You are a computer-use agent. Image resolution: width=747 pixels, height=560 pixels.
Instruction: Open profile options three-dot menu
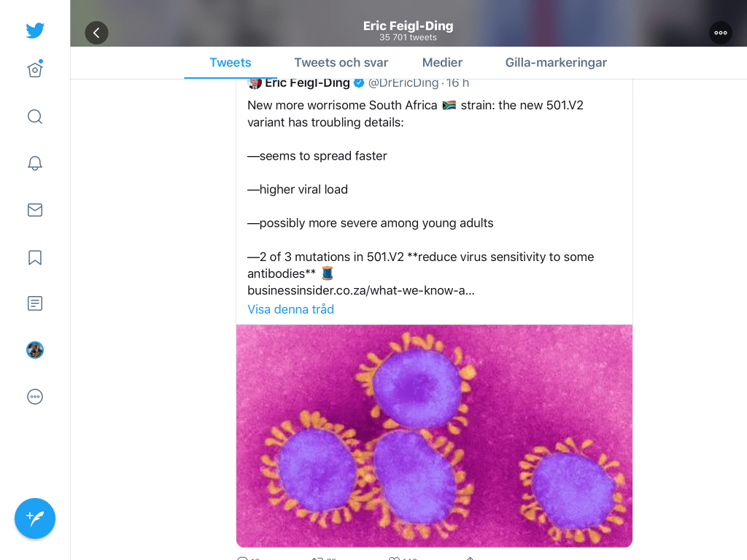click(x=720, y=33)
